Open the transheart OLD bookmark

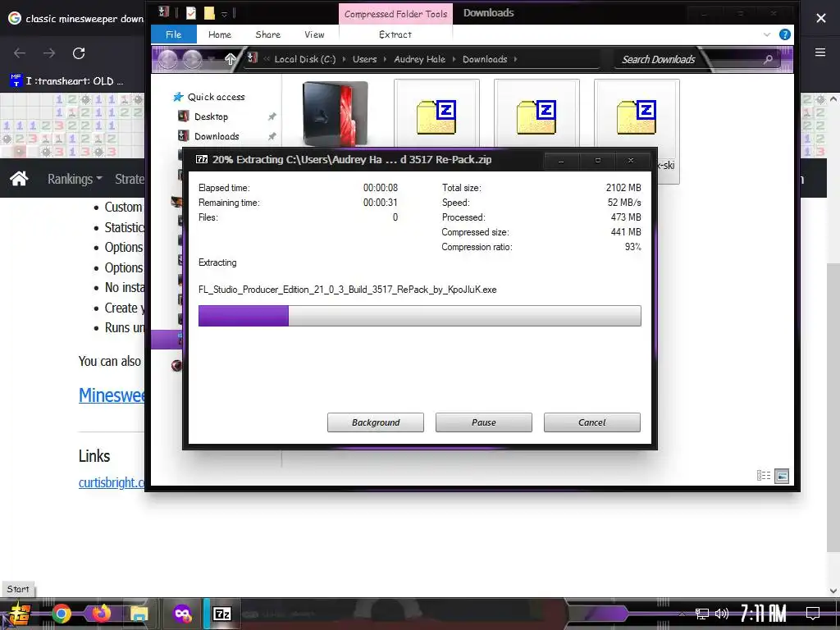(66, 81)
